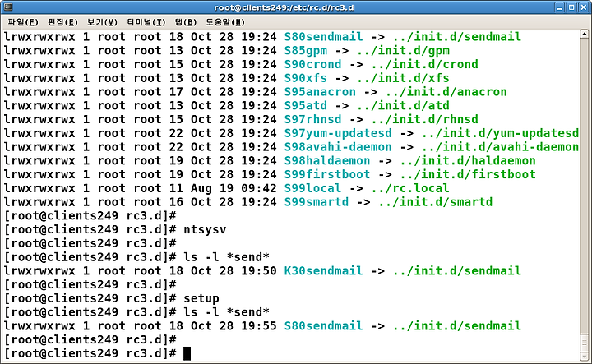The width and height of the screenshot is (592, 364).
Task: Click the vertical scrollbar thumb
Action: pos(584,343)
